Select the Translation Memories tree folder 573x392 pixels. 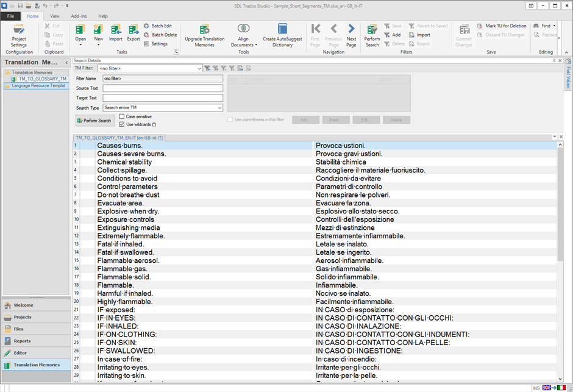coord(29,73)
